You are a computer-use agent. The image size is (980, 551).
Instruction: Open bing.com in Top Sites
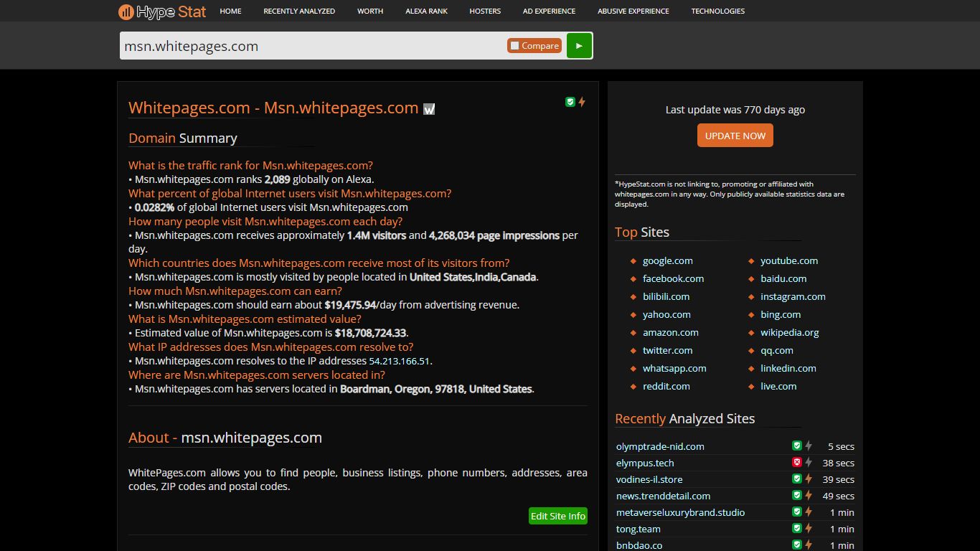781,314
